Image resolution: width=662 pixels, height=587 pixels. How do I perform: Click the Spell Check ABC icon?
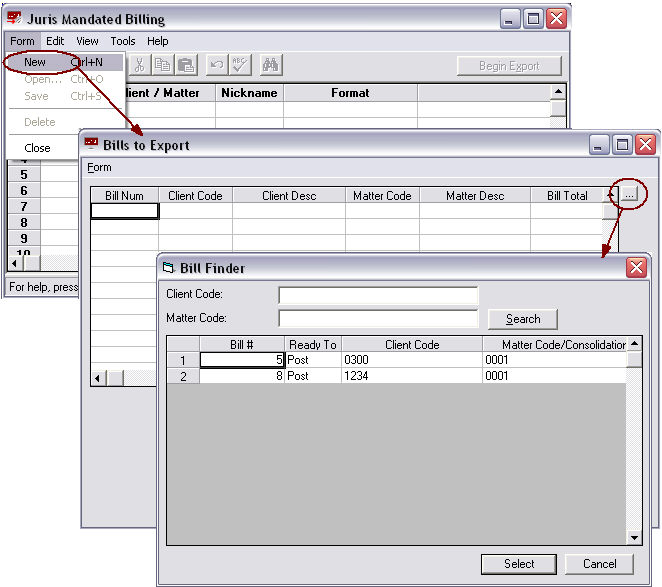click(x=240, y=65)
